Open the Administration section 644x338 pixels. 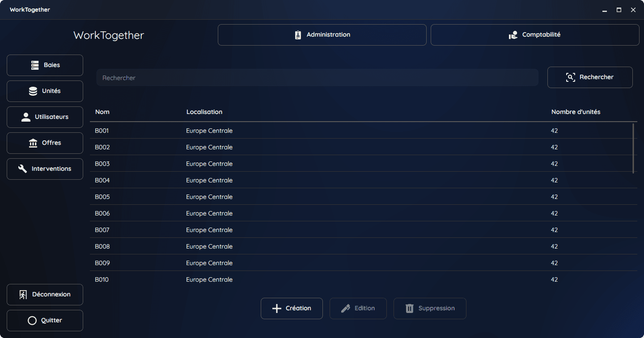point(322,35)
